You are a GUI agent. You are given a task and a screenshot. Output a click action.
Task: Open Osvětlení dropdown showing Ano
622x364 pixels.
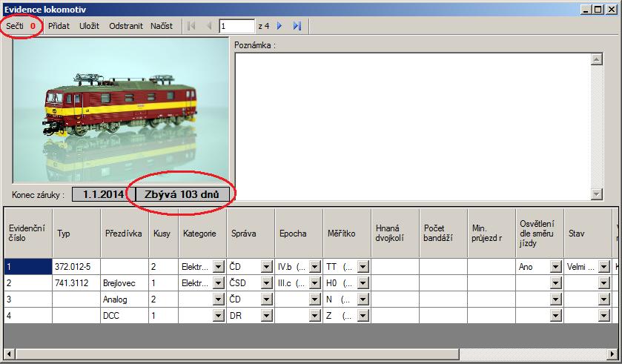[555, 266]
